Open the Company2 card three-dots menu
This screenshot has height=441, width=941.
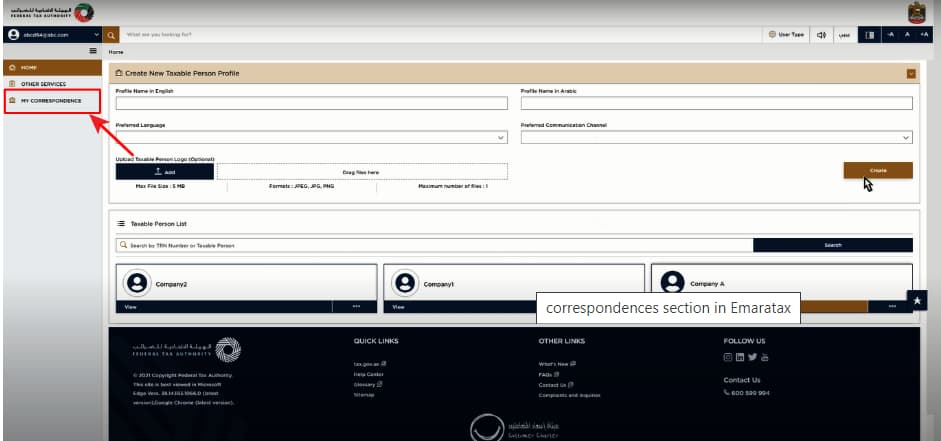(356, 307)
